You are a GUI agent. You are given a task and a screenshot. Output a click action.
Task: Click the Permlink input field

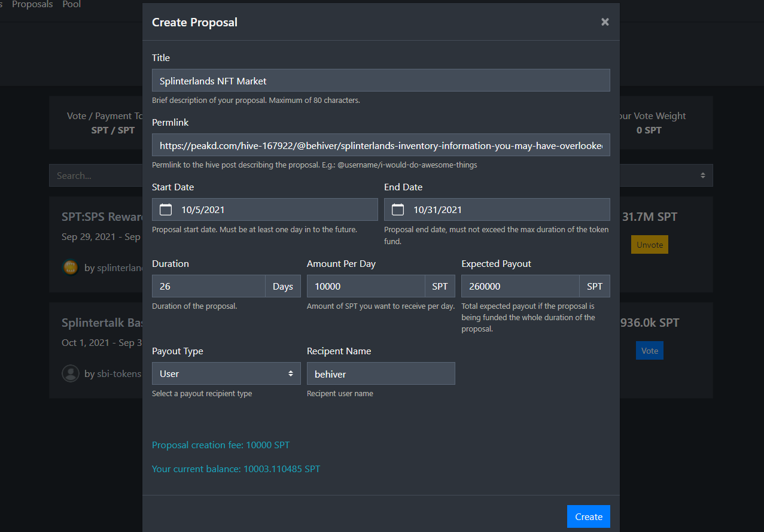pyautogui.click(x=381, y=145)
